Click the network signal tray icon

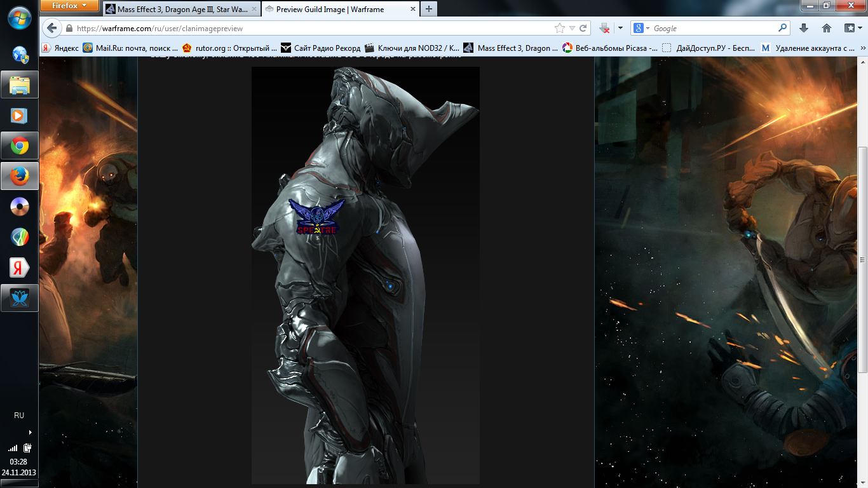[x=13, y=448]
